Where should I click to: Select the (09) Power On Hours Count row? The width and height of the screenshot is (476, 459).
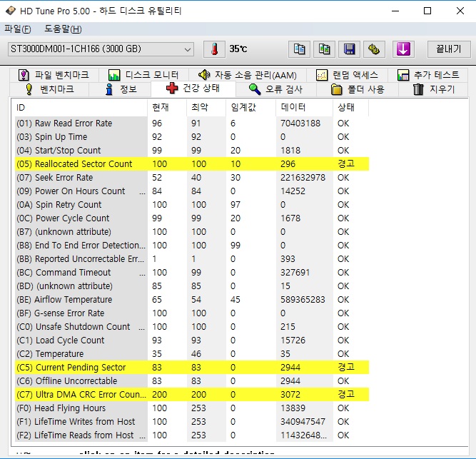tap(192, 191)
